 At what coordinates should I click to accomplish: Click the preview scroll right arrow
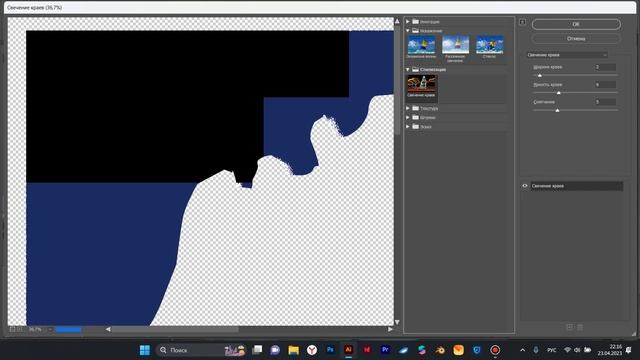click(x=390, y=329)
